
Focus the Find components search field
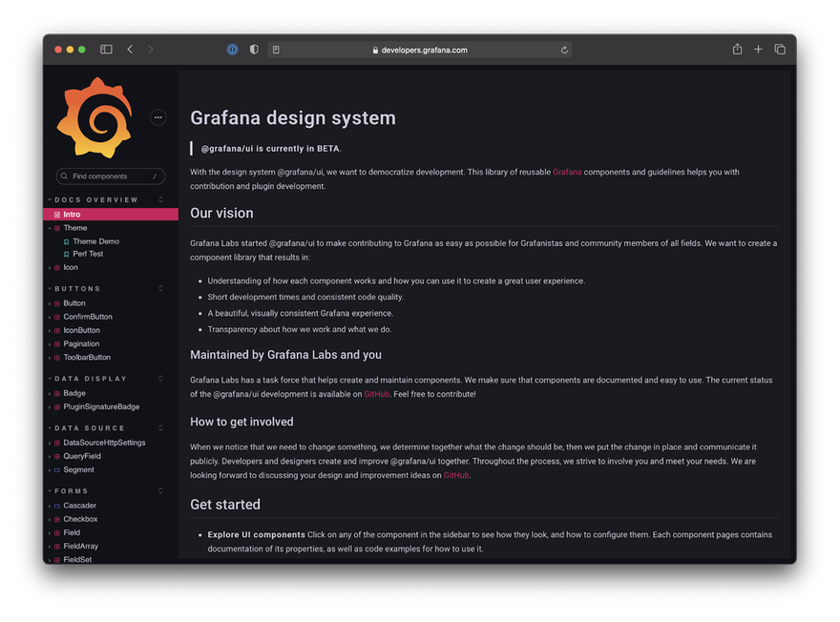[111, 176]
